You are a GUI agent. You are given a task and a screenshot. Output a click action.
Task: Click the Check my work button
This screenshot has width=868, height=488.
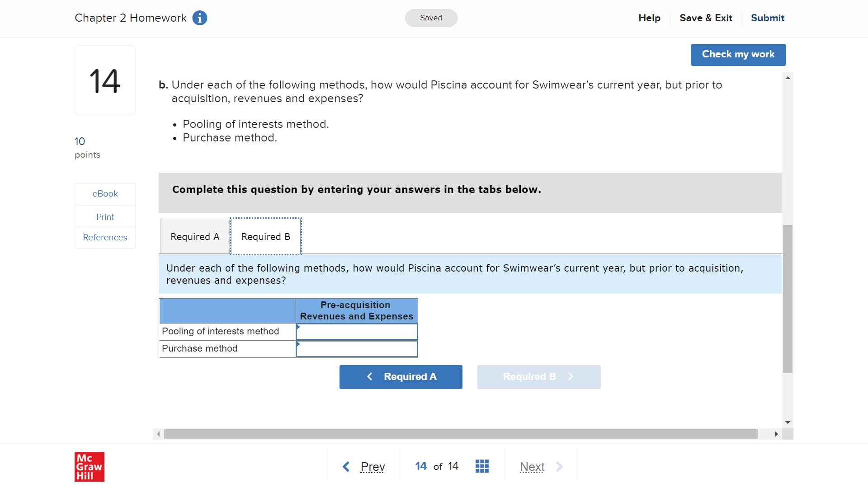[738, 55]
